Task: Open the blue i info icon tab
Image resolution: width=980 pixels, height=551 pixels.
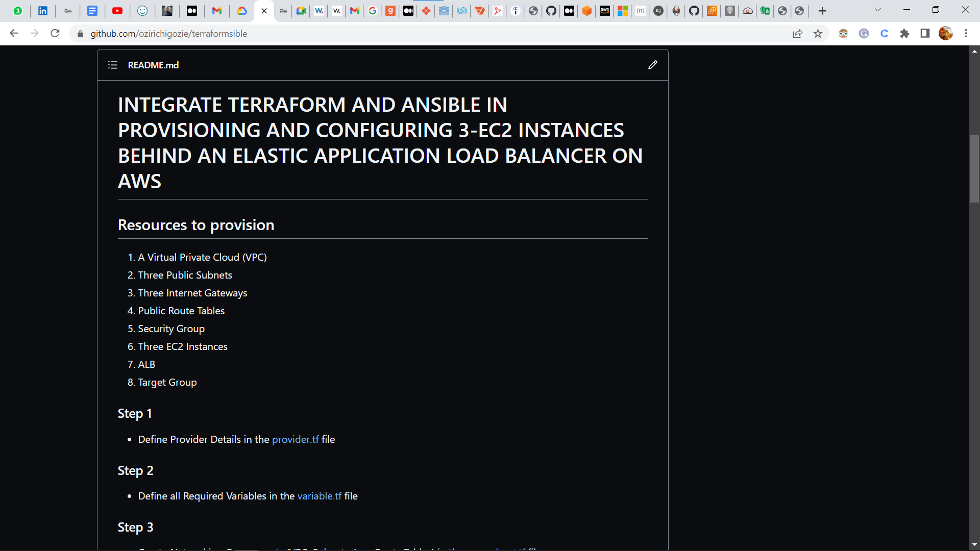Action: coord(516,11)
